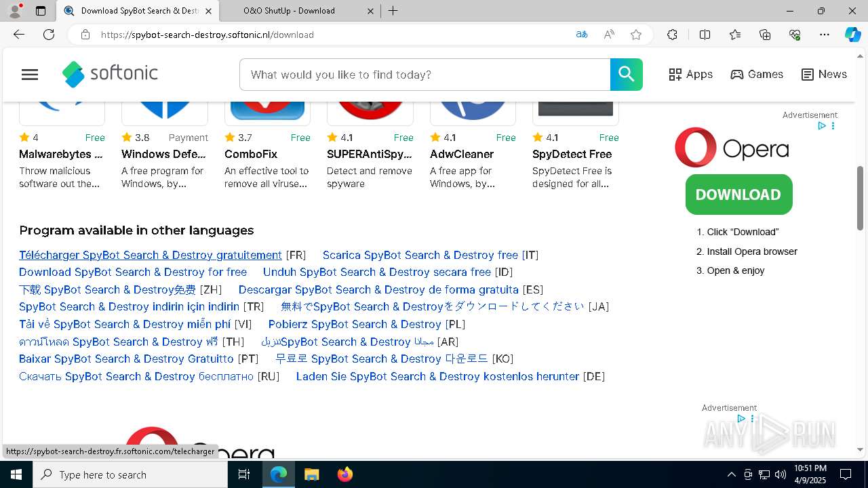868x488 pixels.
Task: Open the Arabic [AR] SpyBot link
Action: tap(347, 342)
